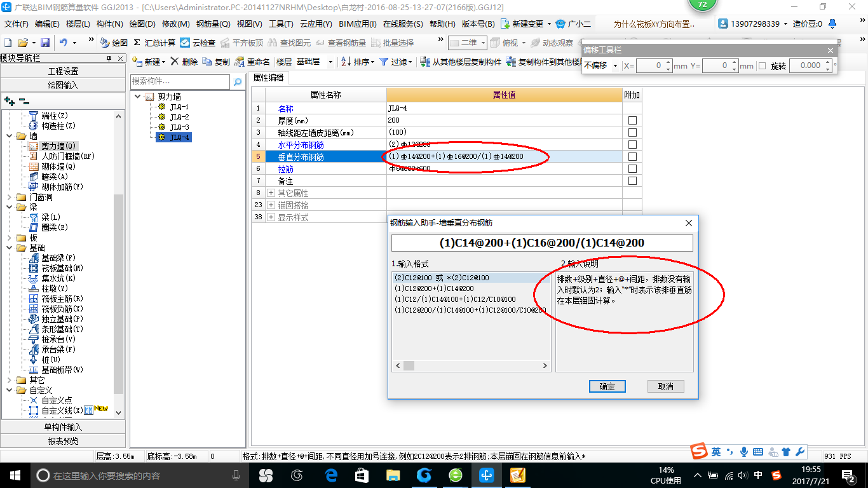Click the rebar formula input field in assistant
868x488 pixels.
pos(542,243)
